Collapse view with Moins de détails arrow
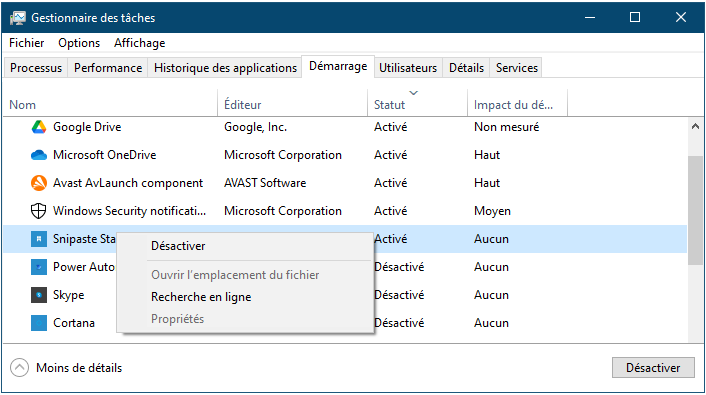The image size is (706, 395). (x=19, y=368)
